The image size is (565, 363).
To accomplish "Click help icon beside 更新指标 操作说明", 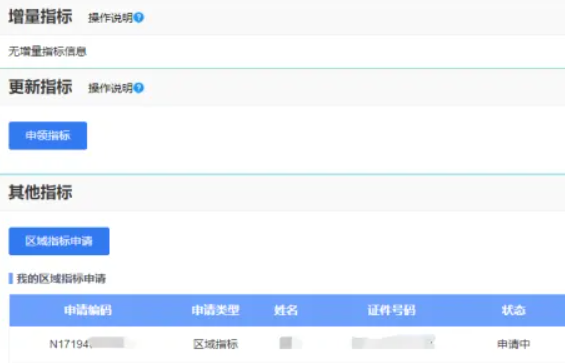I will [x=139, y=88].
